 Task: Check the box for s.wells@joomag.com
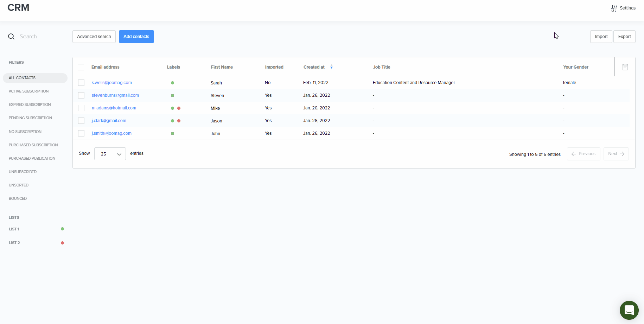[81, 83]
